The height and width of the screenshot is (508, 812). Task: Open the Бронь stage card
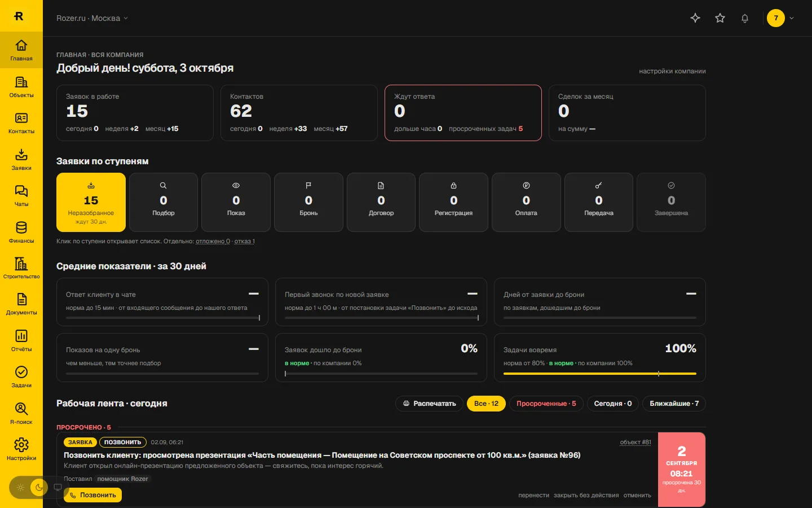pos(308,202)
